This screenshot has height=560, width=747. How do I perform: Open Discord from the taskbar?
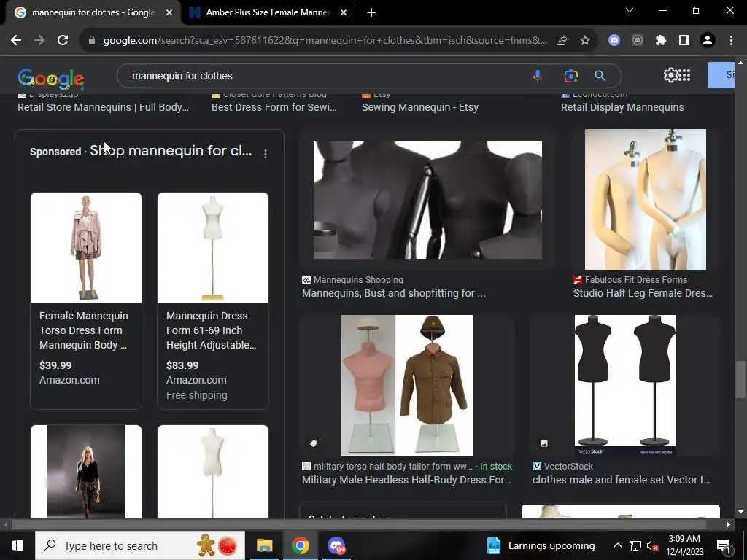(x=336, y=545)
